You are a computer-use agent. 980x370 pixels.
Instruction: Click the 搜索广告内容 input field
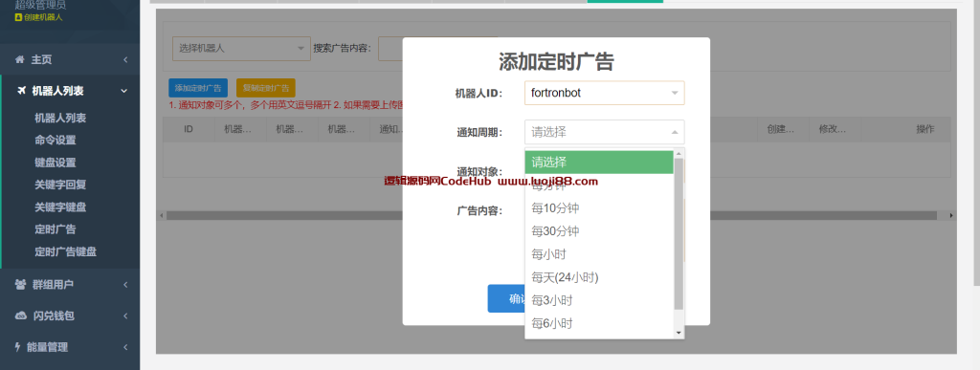pos(390,48)
